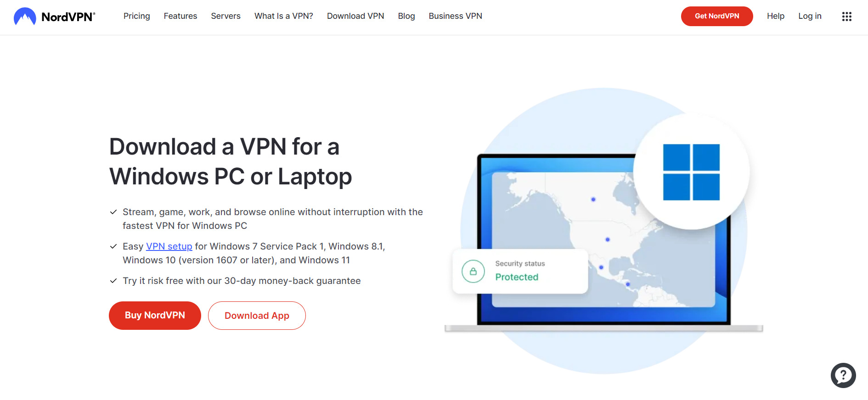Click the checkmark beside the money-back guarantee
This screenshot has width=868, height=400.
(x=113, y=281)
